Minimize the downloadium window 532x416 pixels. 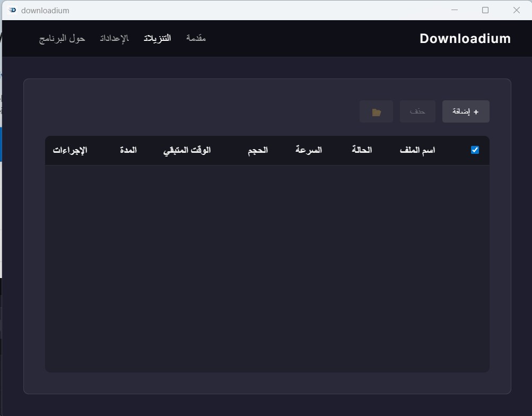coord(454,10)
